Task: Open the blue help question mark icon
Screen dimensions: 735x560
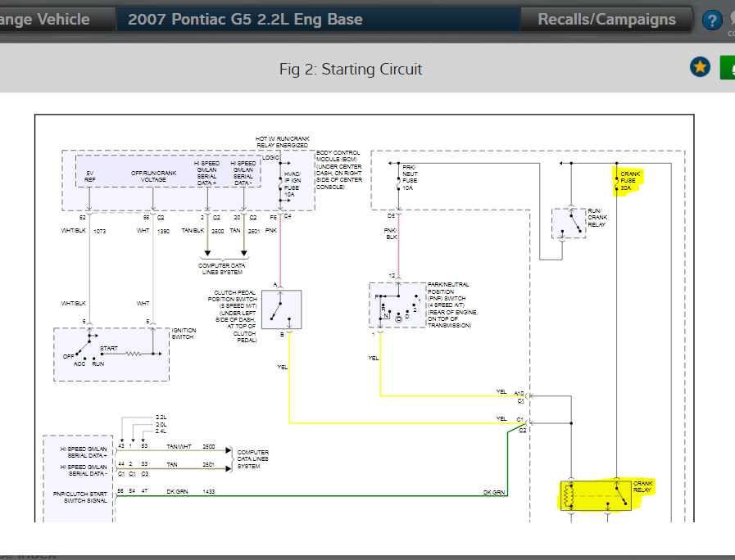Action: [x=711, y=20]
